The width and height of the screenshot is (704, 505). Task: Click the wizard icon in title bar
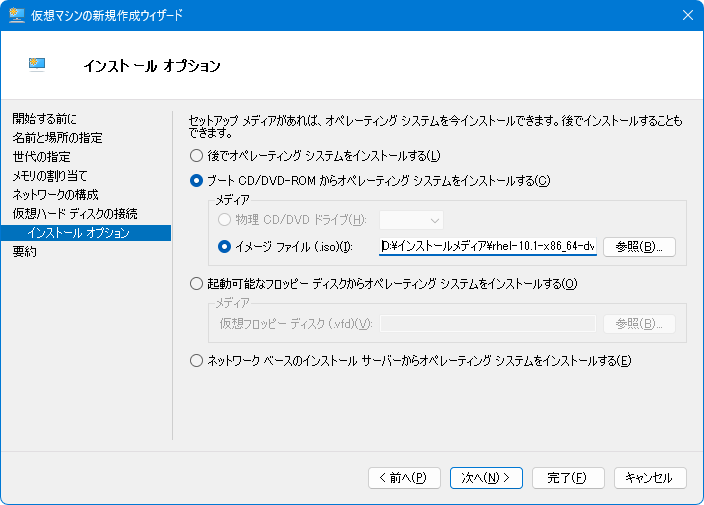click(x=17, y=15)
